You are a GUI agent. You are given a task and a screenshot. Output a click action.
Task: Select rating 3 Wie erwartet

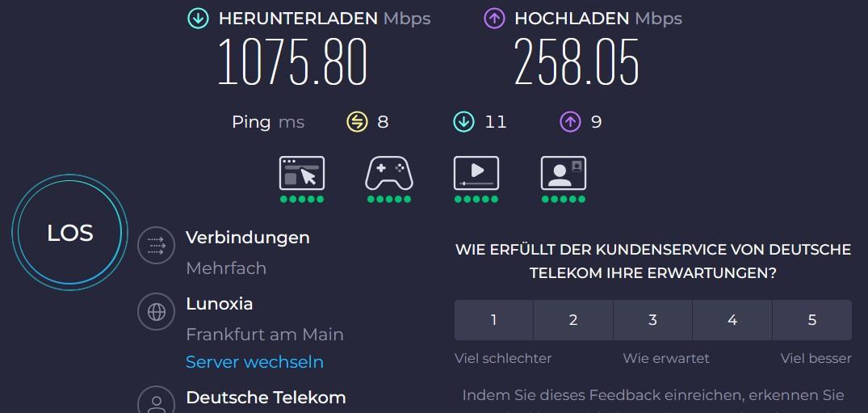point(652,320)
